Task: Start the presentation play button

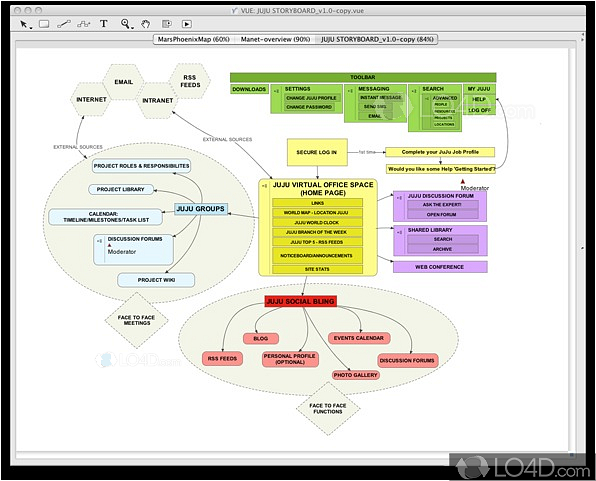Action: 187,24
